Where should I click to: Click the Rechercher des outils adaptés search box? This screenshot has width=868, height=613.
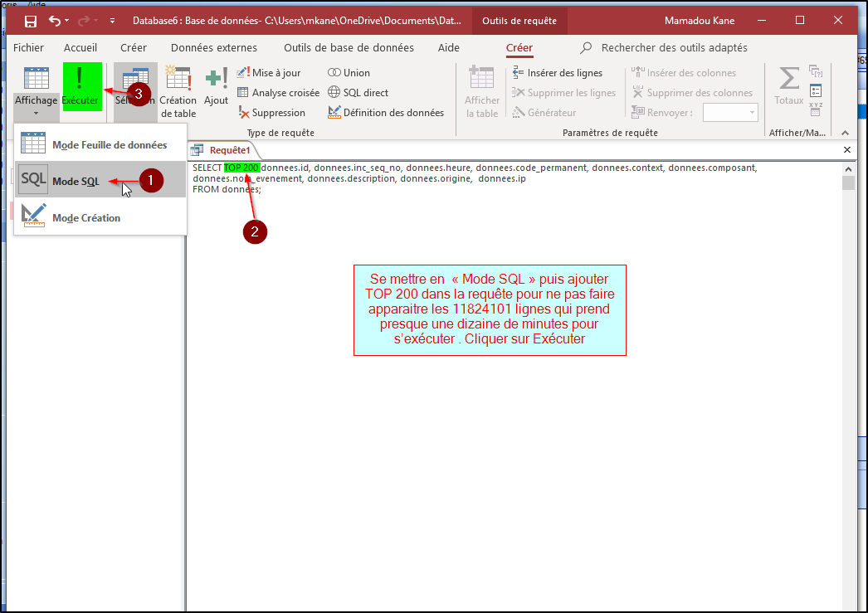tap(673, 48)
